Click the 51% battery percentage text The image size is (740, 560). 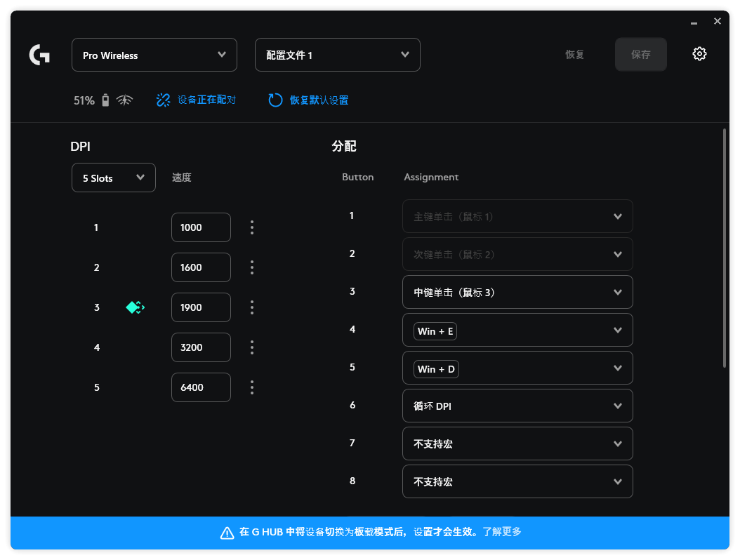pyautogui.click(x=84, y=100)
